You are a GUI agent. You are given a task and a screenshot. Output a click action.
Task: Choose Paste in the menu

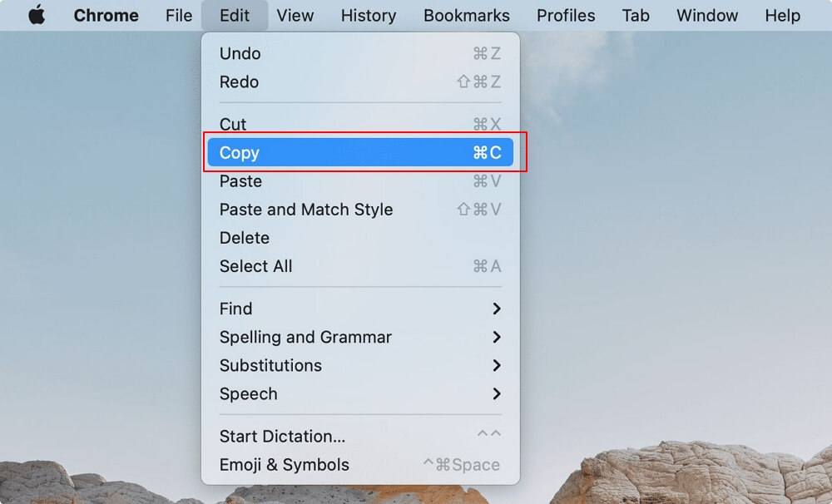[240, 181]
